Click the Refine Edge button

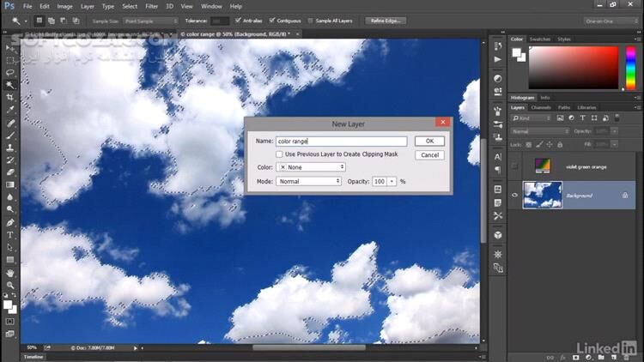[386, 20]
